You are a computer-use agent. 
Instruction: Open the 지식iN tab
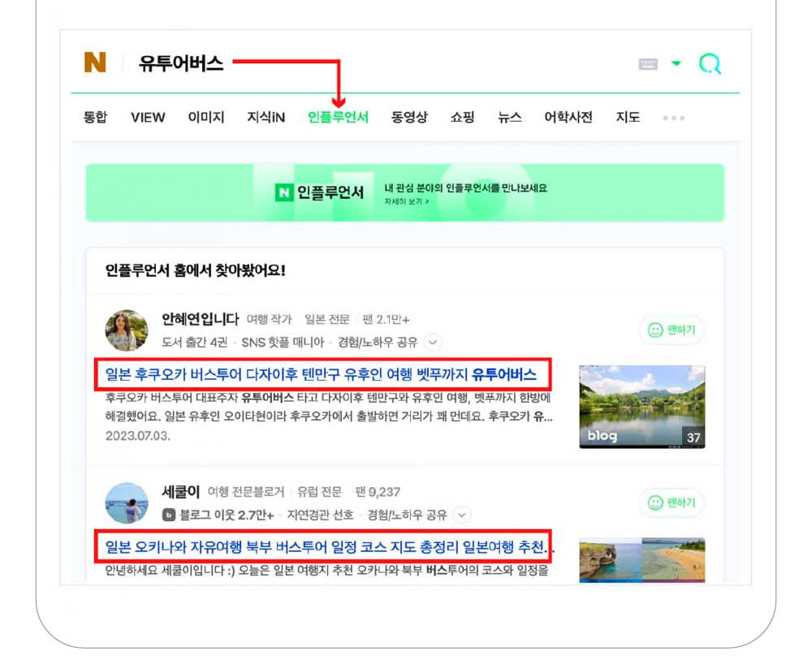266,118
